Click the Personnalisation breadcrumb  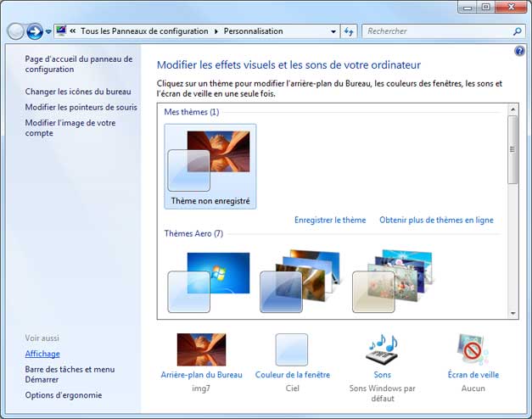pos(253,31)
